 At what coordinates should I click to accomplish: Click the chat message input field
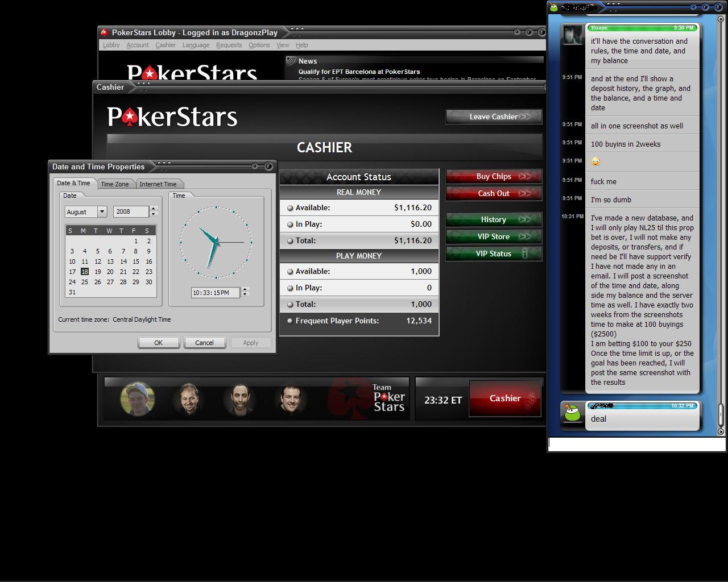click(x=636, y=444)
